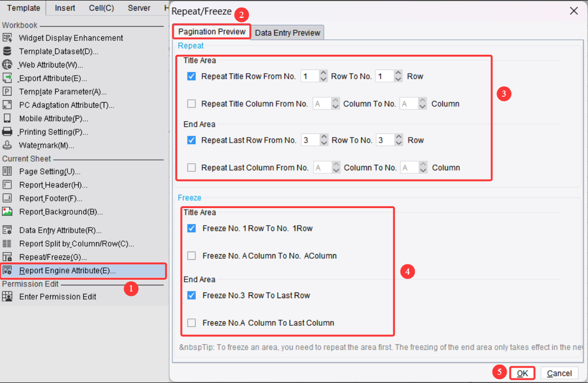Click Repeat Title Row From No. input field
The image size is (588, 383).
point(310,76)
